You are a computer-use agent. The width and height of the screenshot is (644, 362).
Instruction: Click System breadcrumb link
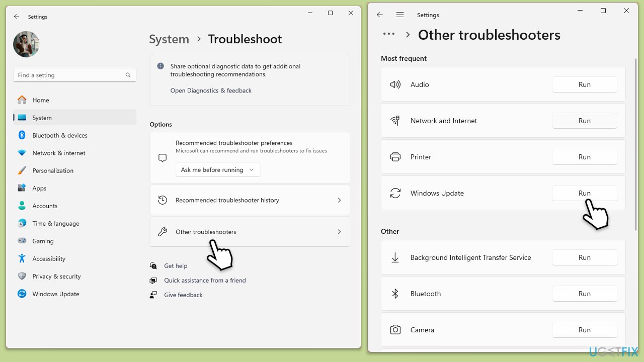[x=169, y=39]
